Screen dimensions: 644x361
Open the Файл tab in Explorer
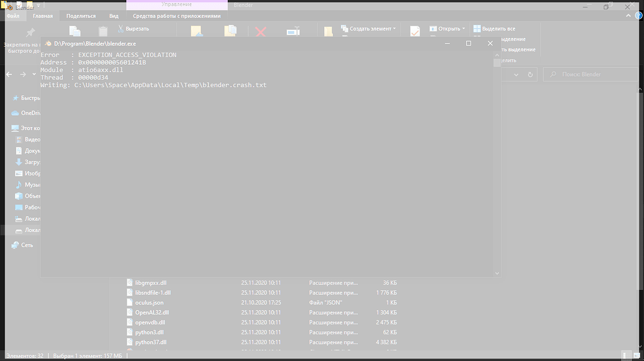click(12, 16)
